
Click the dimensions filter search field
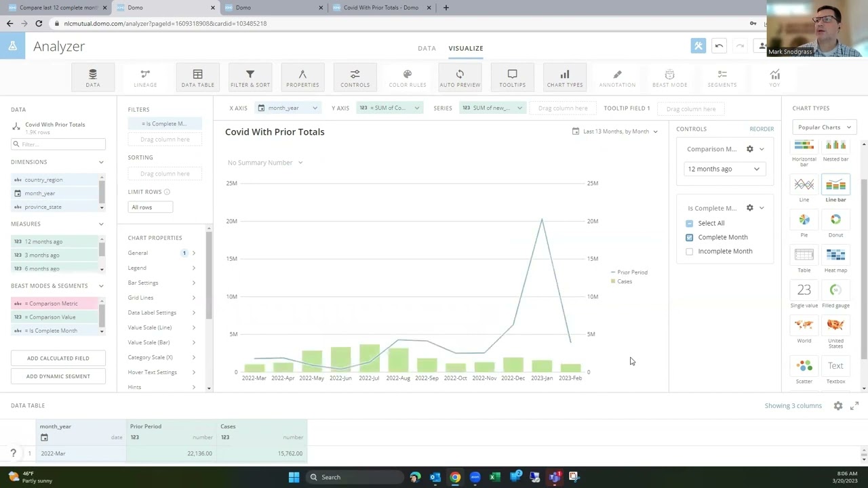coord(58,144)
